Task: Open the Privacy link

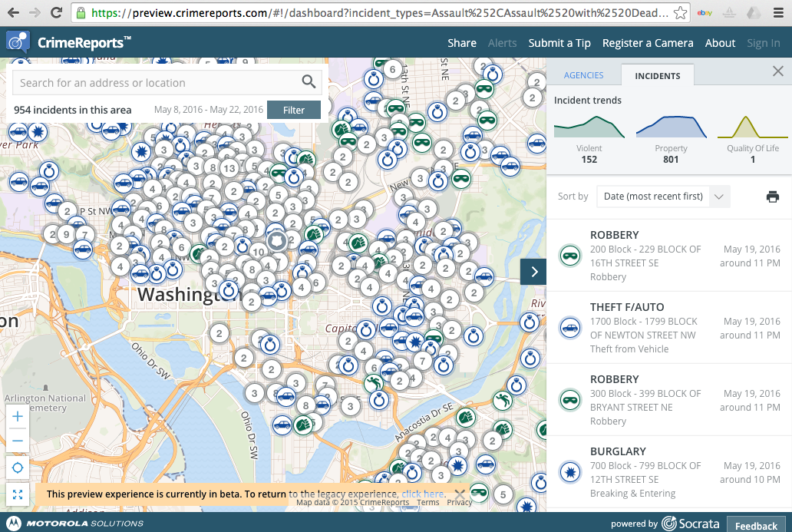Action: (x=459, y=502)
